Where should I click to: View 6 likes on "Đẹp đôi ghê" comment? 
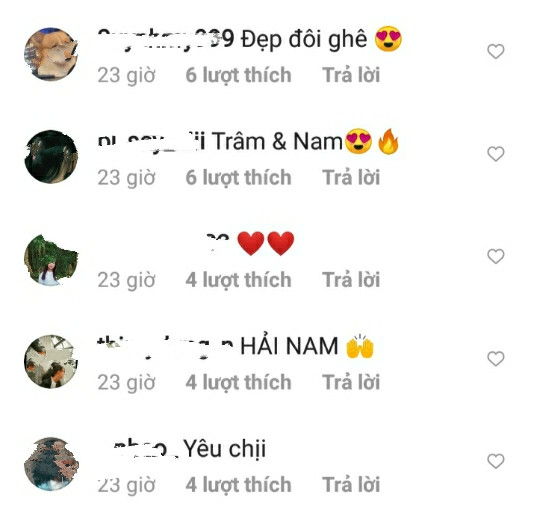click(x=238, y=76)
